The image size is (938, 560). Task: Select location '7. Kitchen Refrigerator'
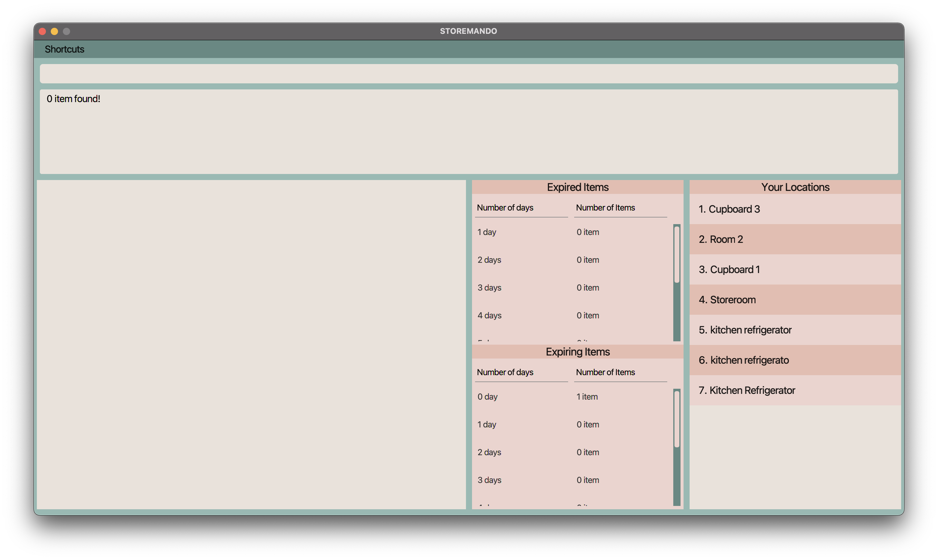coord(795,390)
